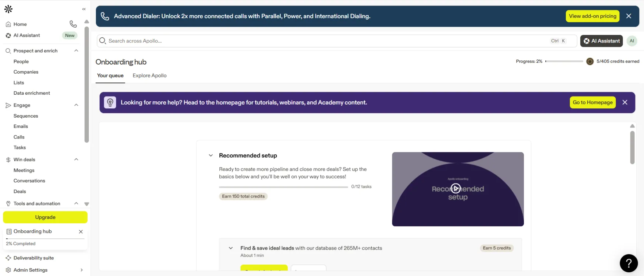Click the sidebar scrollbar up arrow

coord(87,21)
